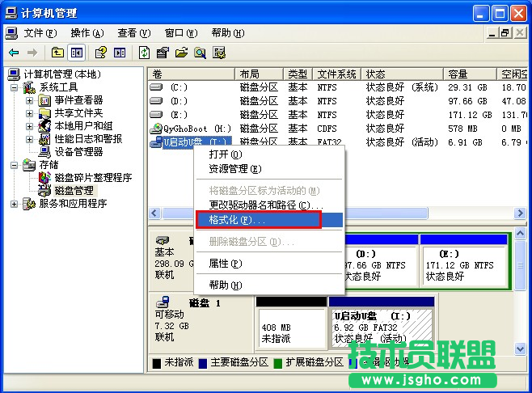Open the 操作 menu in menu bar

(x=87, y=33)
